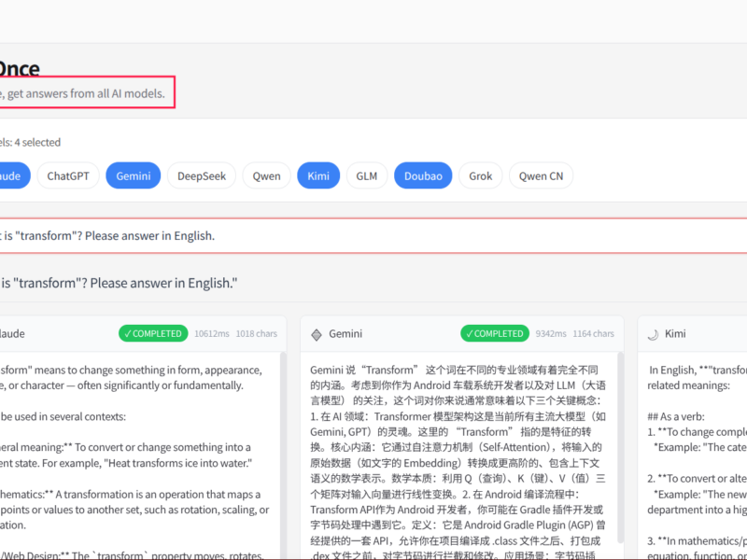Click the Gemini logo icon in card header
The image size is (747, 560).
317,333
